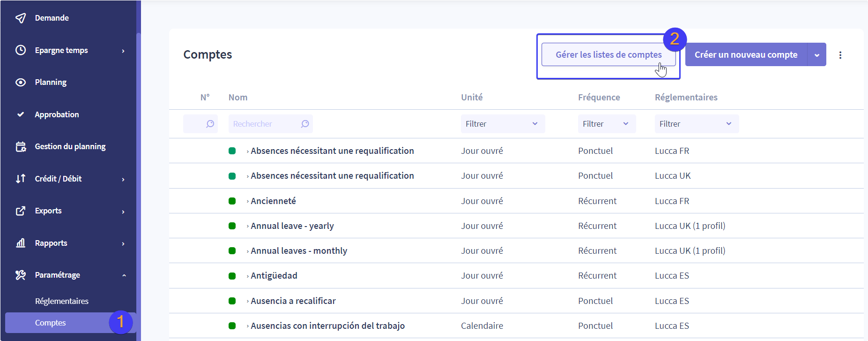This screenshot has height=341, width=868.
Task: Click the Crédit / Débit arrows icon
Action: tap(21, 178)
